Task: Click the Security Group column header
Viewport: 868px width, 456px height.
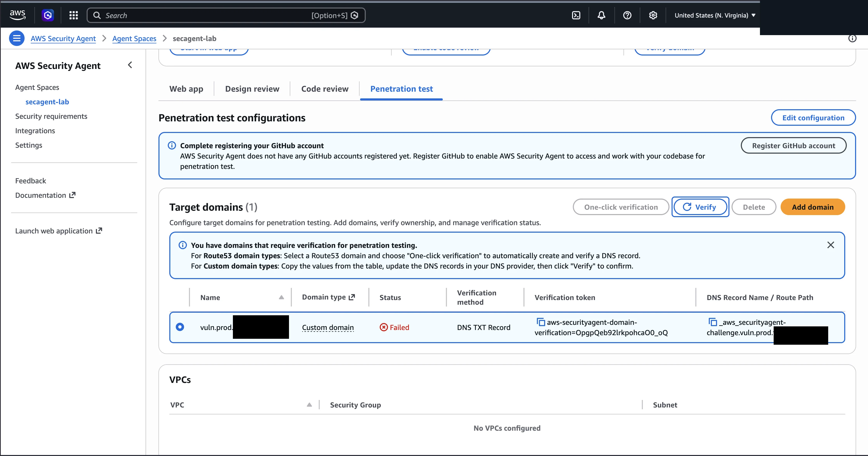Action: pyautogui.click(x=355, y=405)
